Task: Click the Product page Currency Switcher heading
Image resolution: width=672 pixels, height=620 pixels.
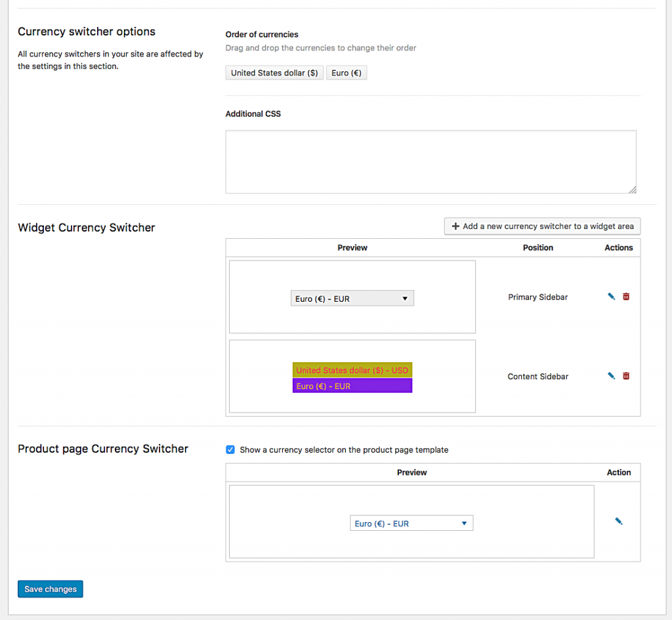Action: (x=103, y=449)
